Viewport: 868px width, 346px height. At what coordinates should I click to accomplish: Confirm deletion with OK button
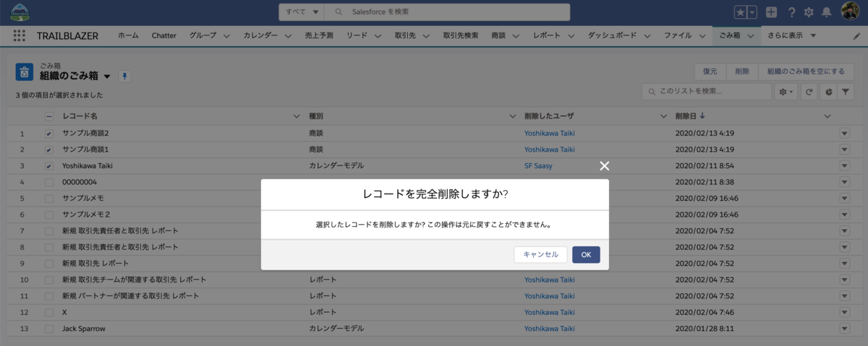(586, 254)
